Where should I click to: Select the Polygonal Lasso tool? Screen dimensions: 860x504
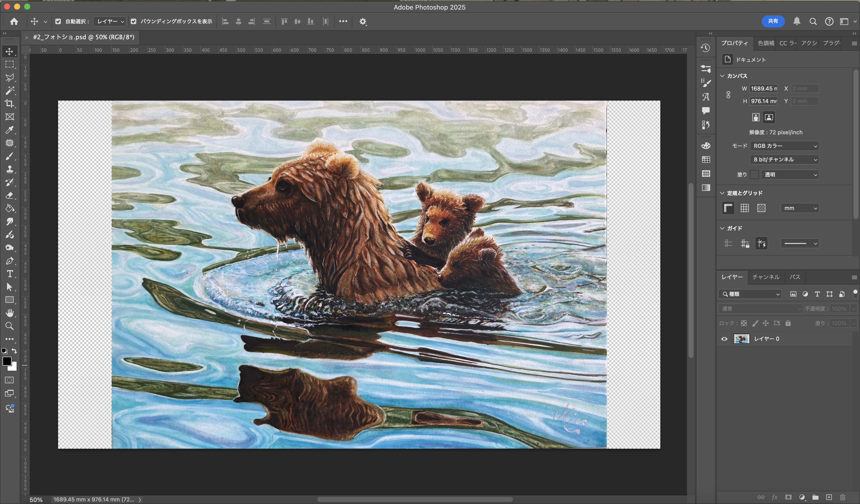click(10, 77)
